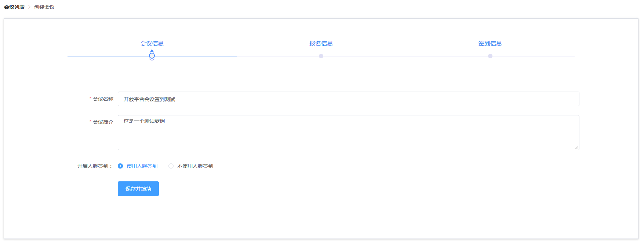
Task: Focus the 会议名称 input field
Action: pyautogui.click(x=348, y=99)
